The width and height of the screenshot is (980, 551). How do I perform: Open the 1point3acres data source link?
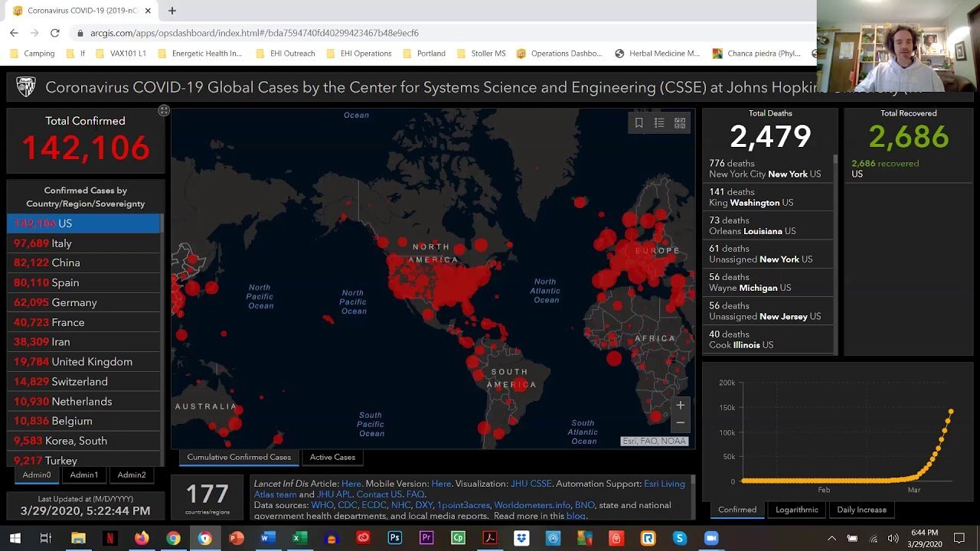point(463,505)
